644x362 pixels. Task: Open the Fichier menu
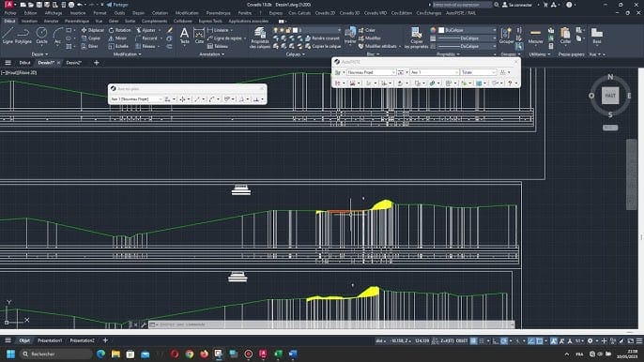pyautogui.click(x=9, y=13)
